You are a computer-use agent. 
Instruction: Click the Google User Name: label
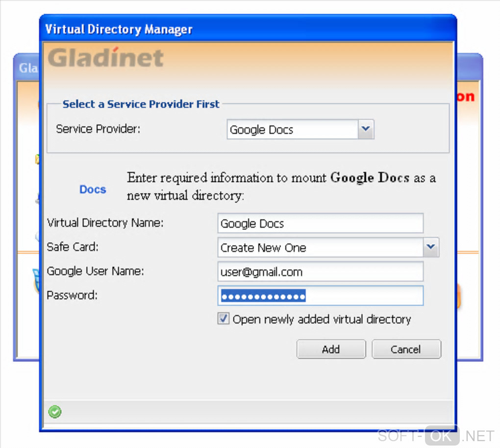[95, 271]
